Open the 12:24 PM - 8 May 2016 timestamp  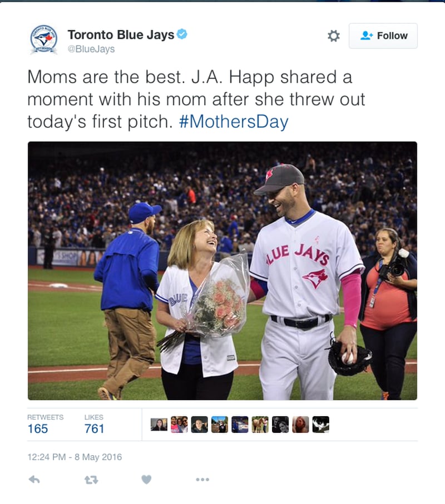point(75,457)
